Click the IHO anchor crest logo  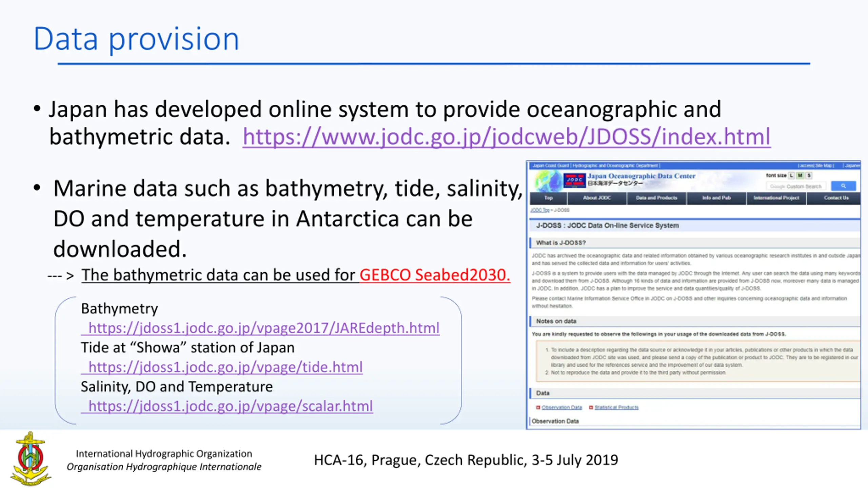31,458
